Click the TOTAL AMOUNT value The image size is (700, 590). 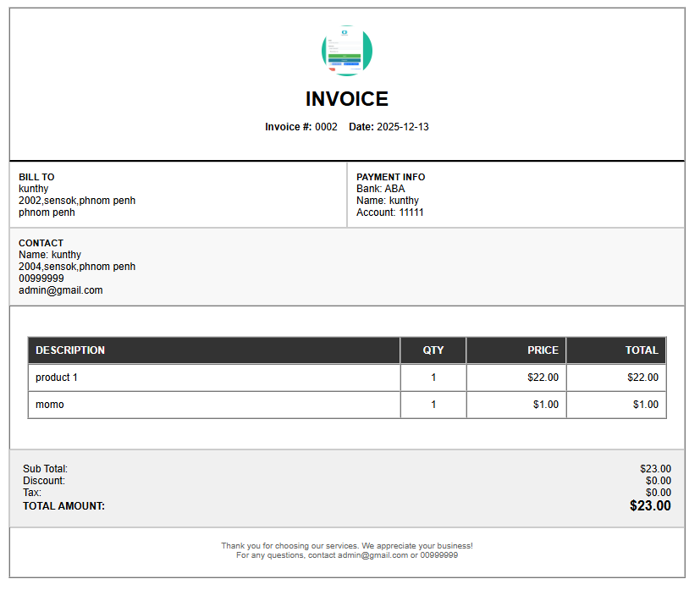(650, 505)
